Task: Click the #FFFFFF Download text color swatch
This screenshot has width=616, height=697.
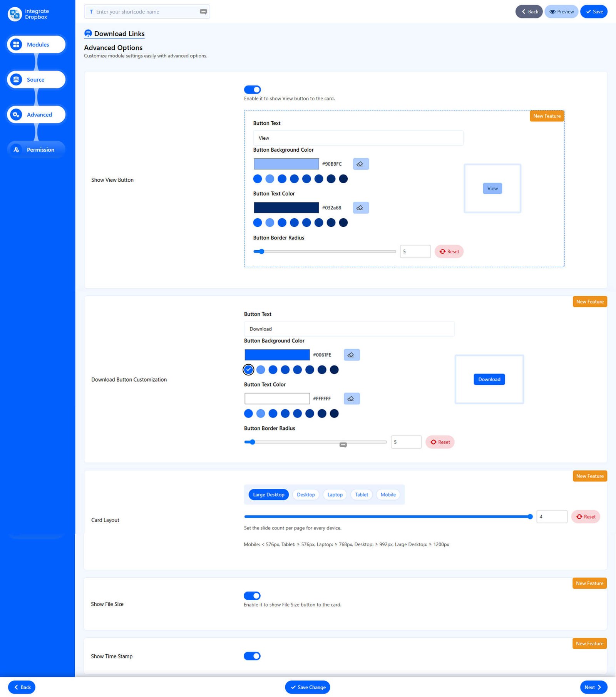Action: pyautogui.click(x=277, y=399)
